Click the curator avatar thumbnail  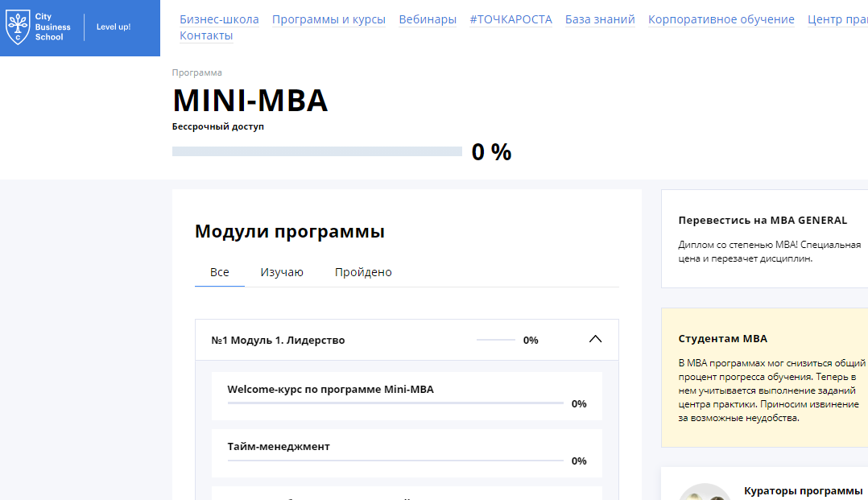(705, 492)
